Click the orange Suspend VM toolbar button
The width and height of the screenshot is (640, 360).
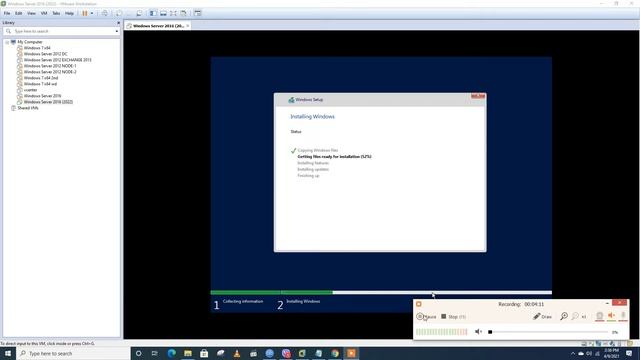click(x=85, y=13)
